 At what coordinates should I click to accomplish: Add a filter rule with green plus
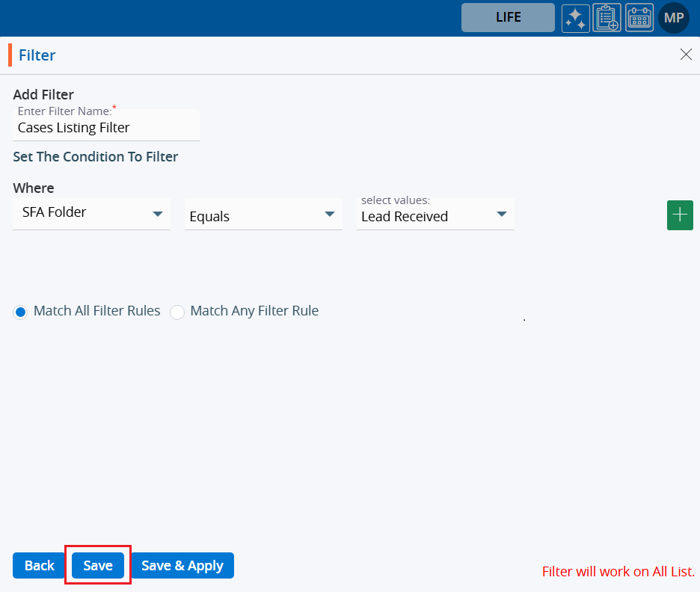680,215
